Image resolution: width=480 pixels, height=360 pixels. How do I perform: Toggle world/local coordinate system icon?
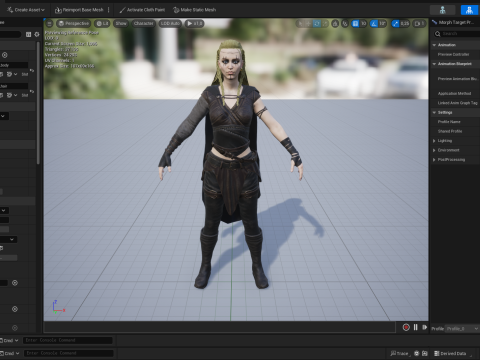(x=335, y=24)
